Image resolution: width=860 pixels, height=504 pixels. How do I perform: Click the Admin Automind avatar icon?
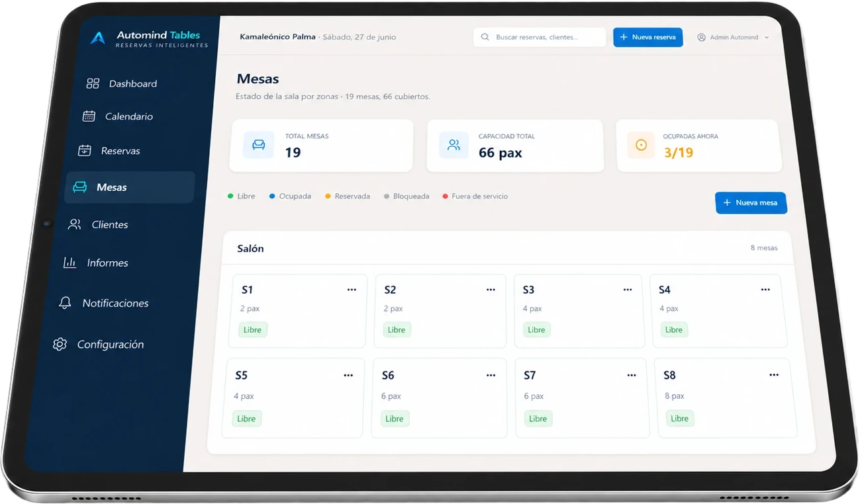pyautogui.click(x=702, y=38)
